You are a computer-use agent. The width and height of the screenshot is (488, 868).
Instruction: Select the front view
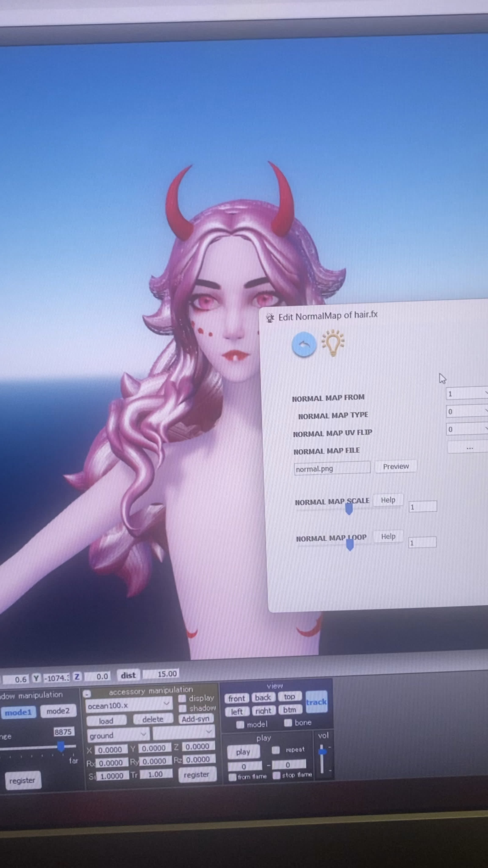coord(237,698)
